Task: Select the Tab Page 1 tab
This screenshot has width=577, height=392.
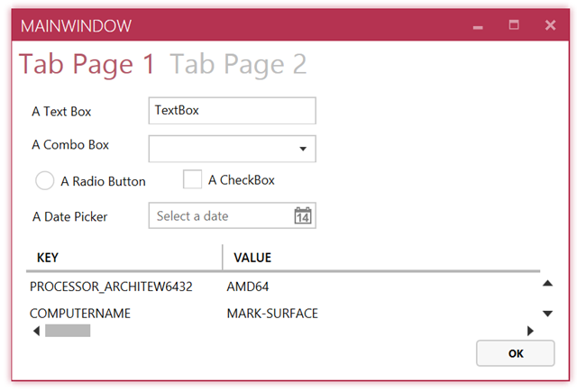Action: pos(87,64)
